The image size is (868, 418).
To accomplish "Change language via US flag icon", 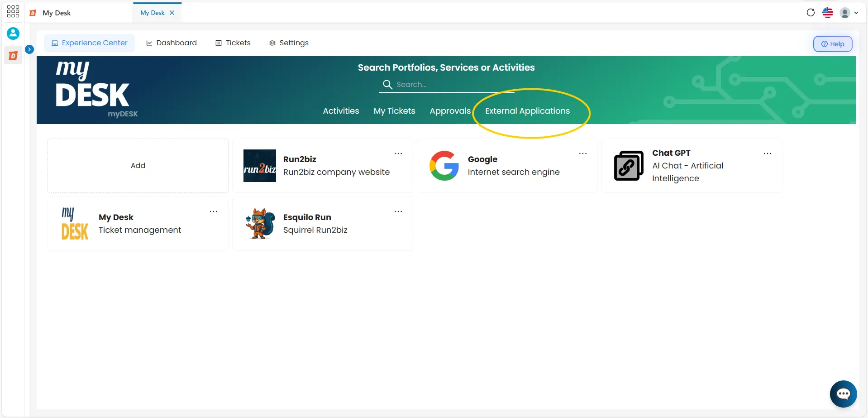I will pos(828,13).
